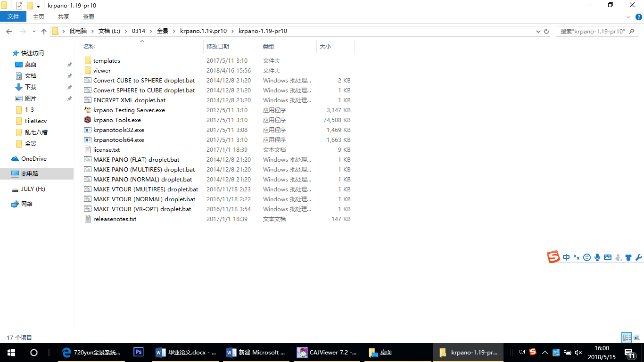Expand the 此电脑 breadcrumb chevron

[x=92, y=31]
